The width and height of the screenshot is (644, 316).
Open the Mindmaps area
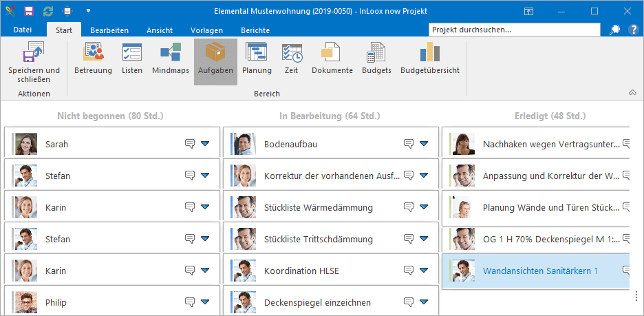pyautogui.click(x=171, y=59)
